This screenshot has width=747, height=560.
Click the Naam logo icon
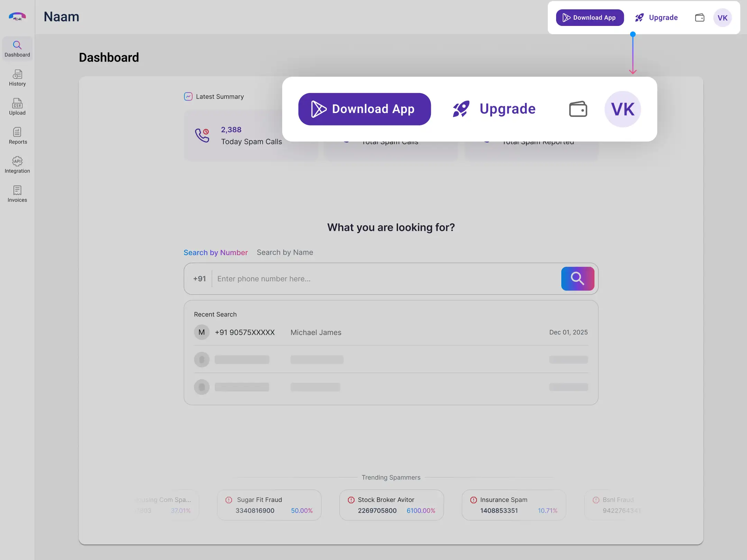tap(17, 16)
